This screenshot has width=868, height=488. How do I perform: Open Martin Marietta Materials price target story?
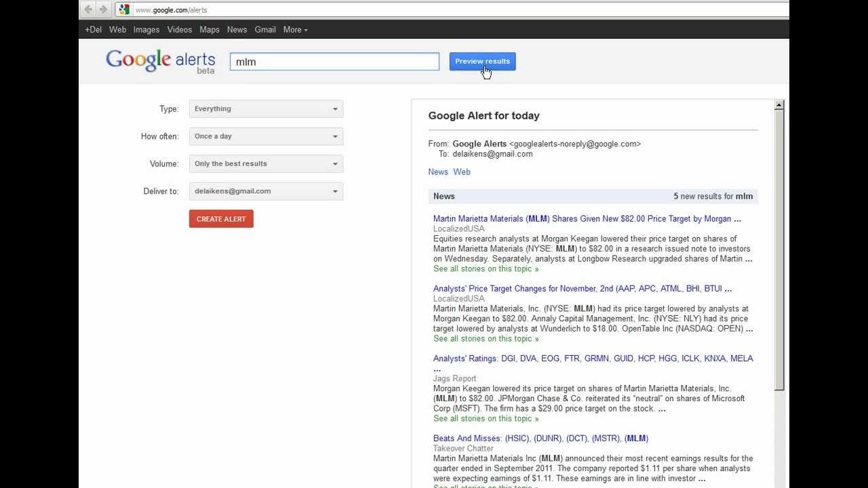(587, 219)
